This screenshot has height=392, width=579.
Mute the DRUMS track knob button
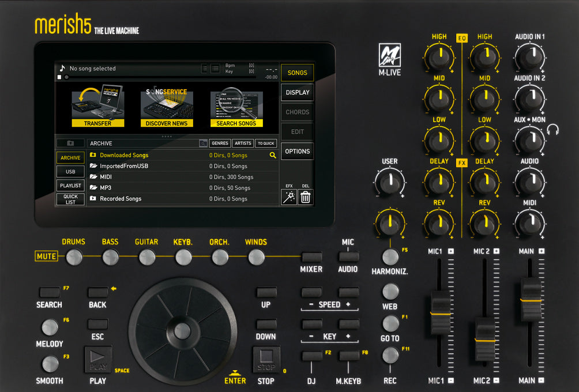coord(74,257)
